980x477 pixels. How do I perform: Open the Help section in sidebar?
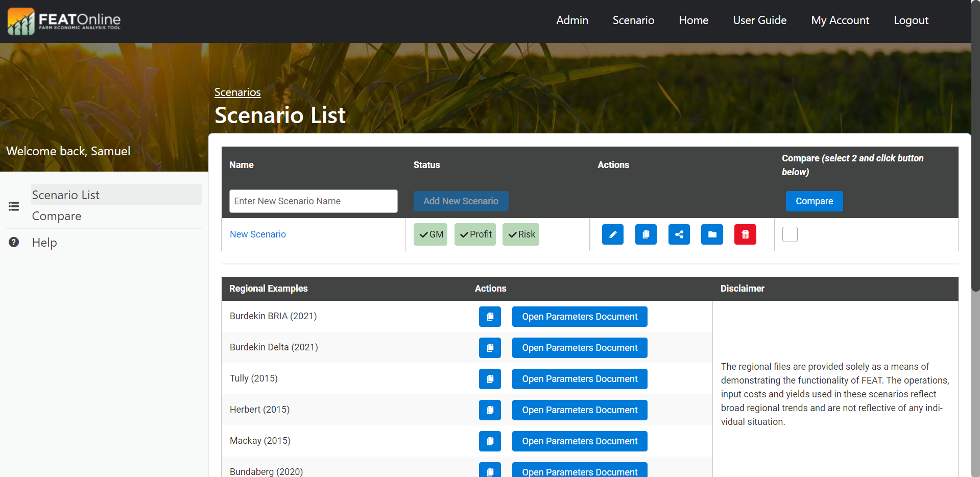[44, 243]
